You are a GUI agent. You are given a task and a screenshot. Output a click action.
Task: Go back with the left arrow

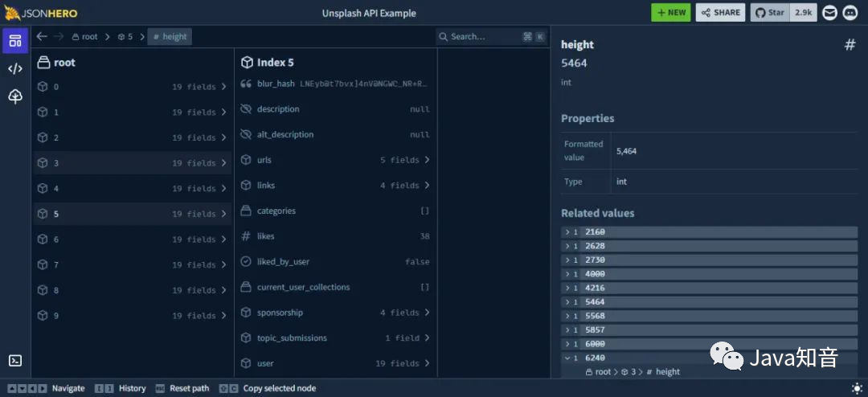(42, 36)
